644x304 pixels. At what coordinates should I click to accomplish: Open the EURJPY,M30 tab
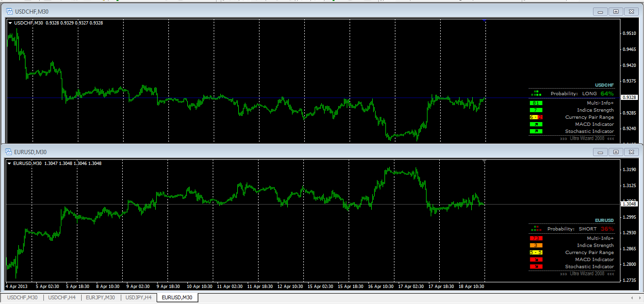(100, 297)
